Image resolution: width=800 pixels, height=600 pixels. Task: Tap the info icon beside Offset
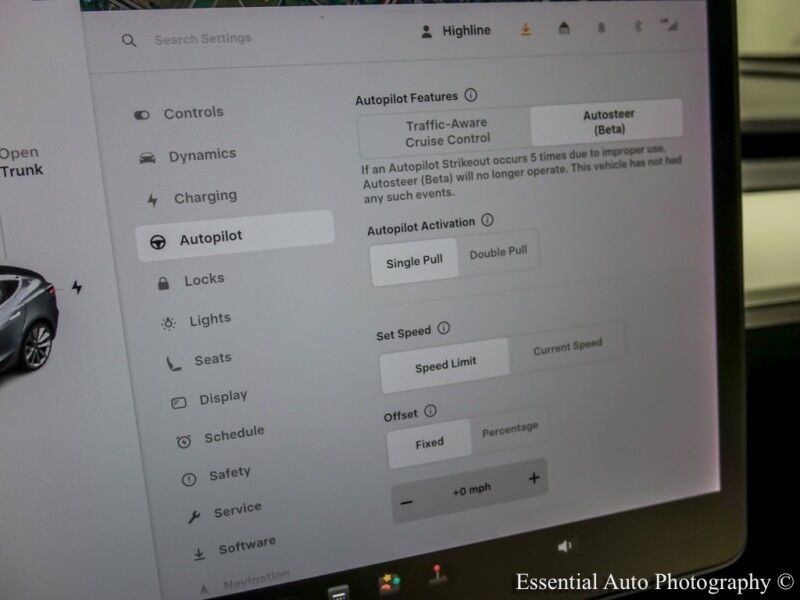point(430,411)
